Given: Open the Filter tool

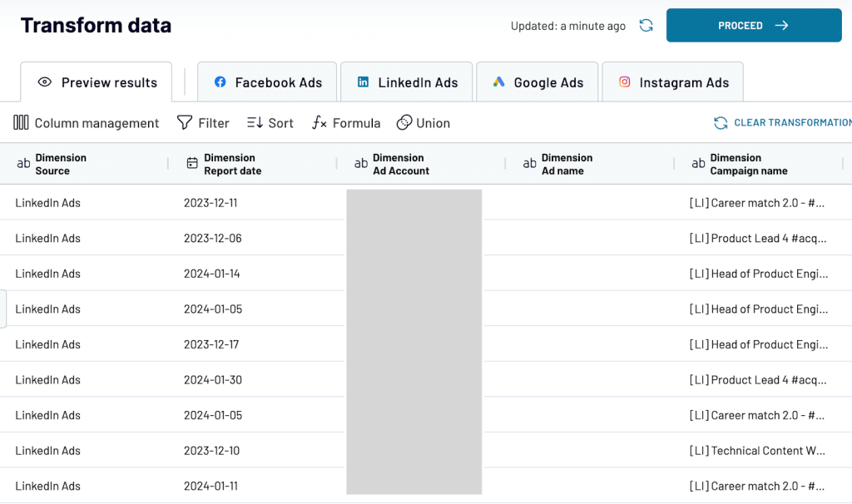Looking at the screenshot, I should (203, 123).
